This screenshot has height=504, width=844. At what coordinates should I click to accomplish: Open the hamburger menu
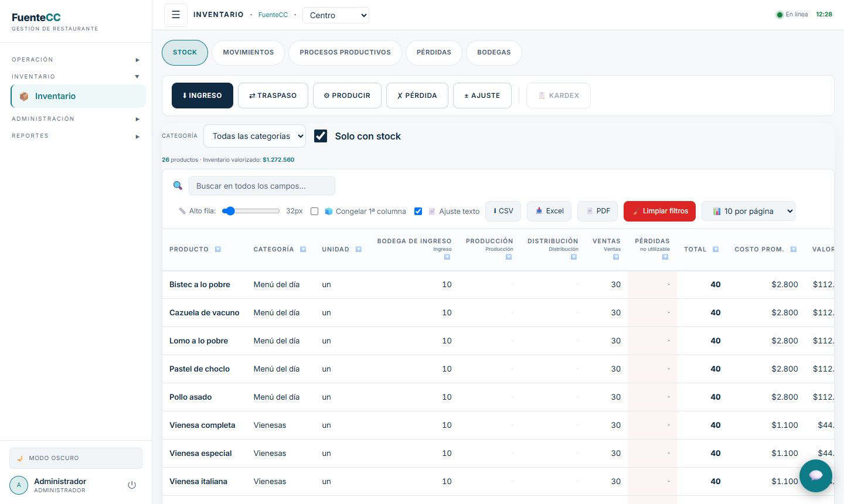[176, 15]
